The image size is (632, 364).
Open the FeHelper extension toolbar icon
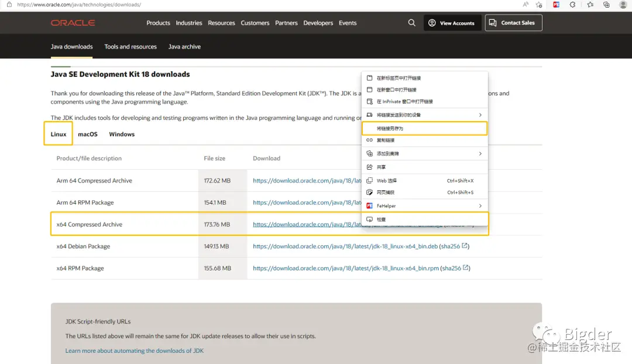pyautogui.click(x=557, y=5)
